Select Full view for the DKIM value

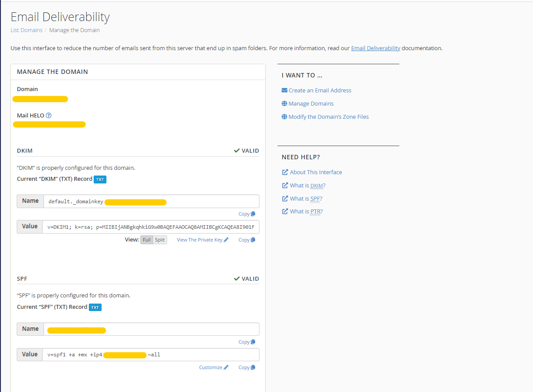pyautogui.click(x=147, y=239)
